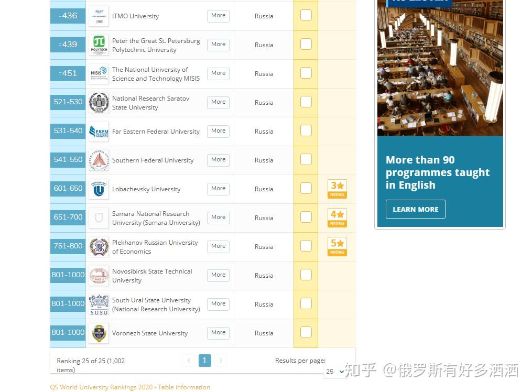Open the Results per page dropdown showing 25
532x392 pixels.
335,372
